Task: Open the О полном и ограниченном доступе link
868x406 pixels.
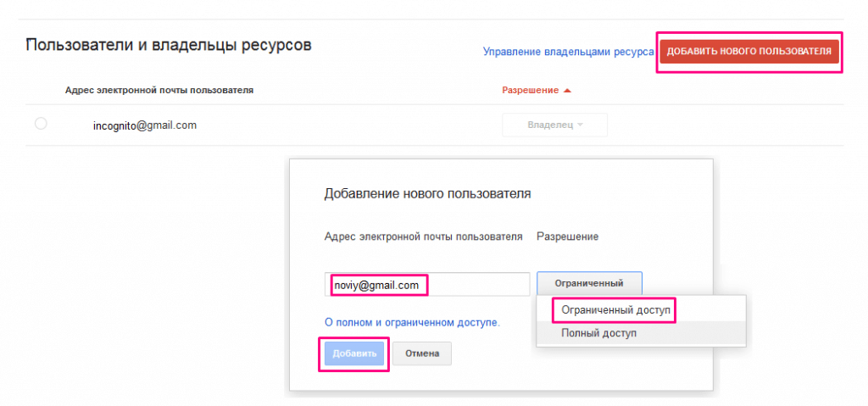Action: (x=412, y=322)
